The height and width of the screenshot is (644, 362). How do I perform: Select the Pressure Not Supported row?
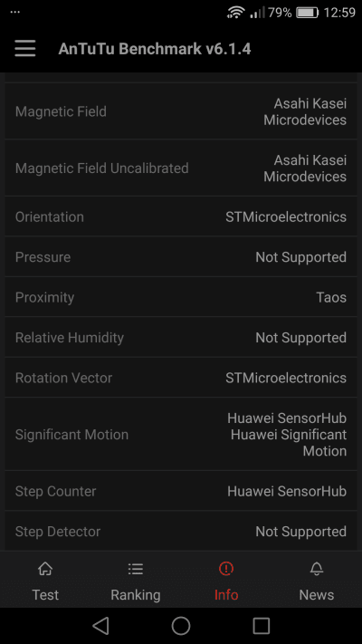click(181, 256)
